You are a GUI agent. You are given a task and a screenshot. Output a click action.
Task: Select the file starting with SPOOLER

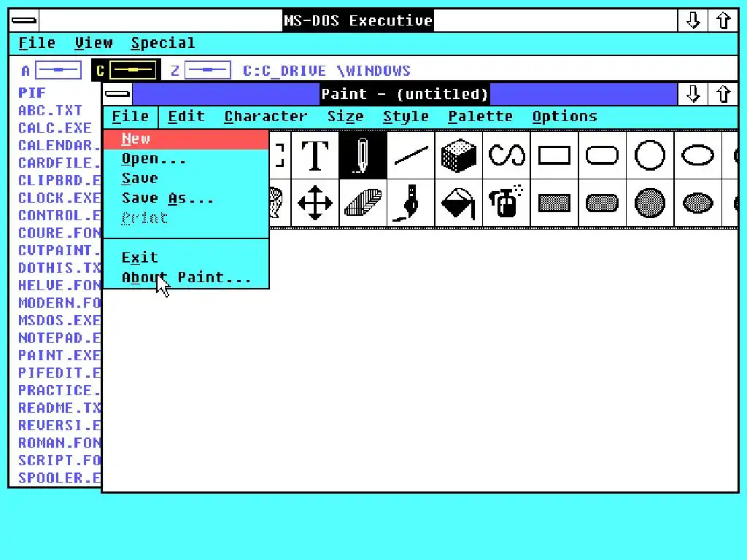tap(59, 478)
